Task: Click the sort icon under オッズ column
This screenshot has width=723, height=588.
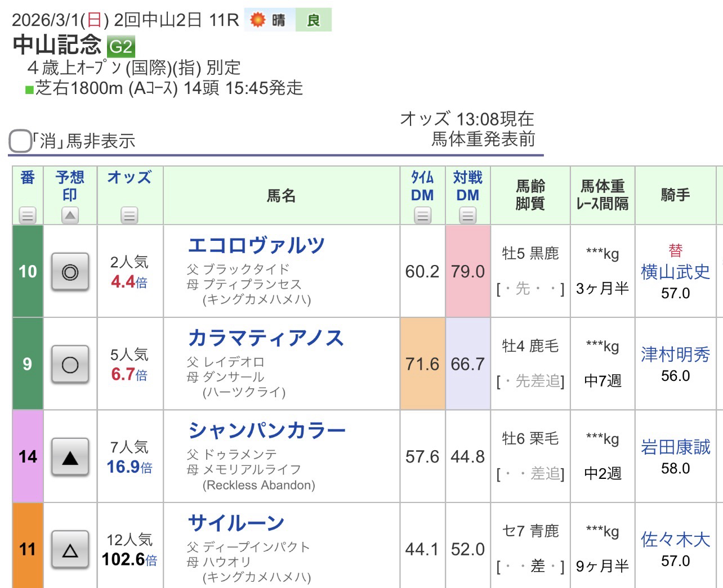Action: [129, 215]
